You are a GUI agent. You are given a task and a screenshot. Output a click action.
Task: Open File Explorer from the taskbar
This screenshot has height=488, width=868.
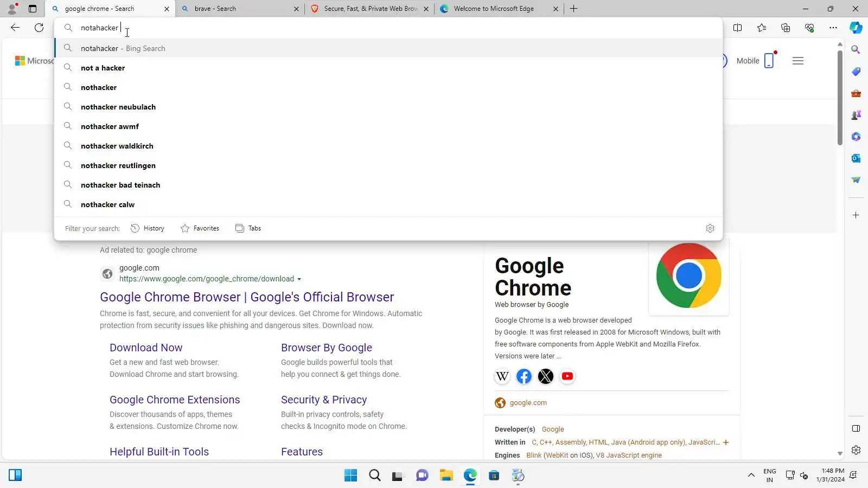[446, 476]
